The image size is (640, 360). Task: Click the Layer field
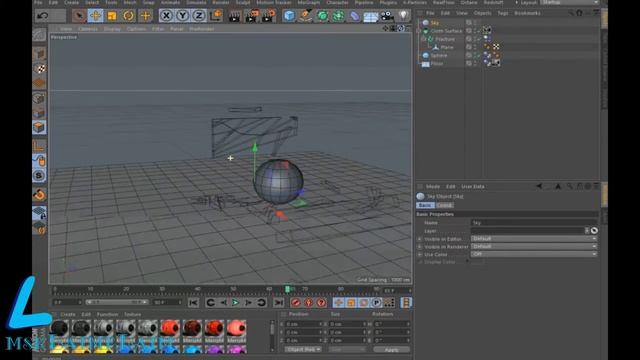click(528, 231)
